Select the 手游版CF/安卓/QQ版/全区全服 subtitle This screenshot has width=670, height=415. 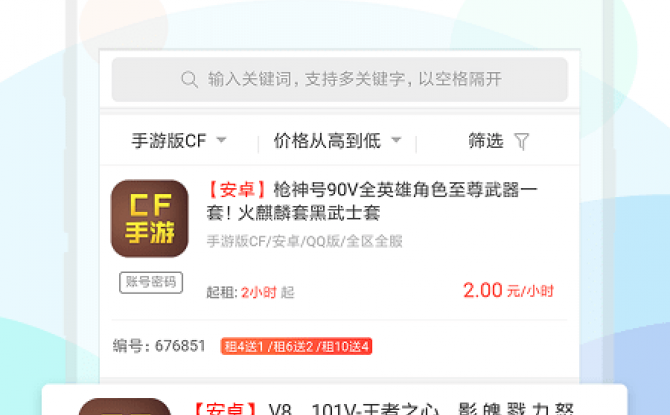(x=304, y=241)
